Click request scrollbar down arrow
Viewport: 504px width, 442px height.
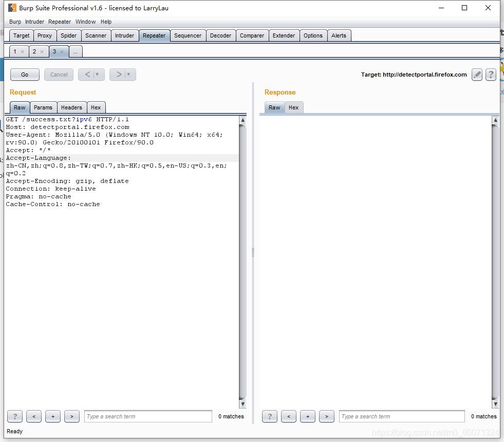click(x=243, y=404)
